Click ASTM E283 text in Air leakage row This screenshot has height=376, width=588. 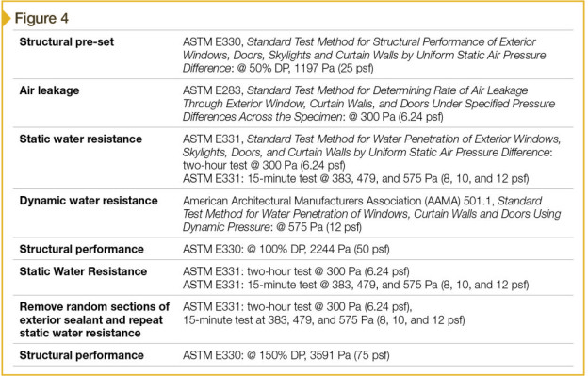pos(213,90)
